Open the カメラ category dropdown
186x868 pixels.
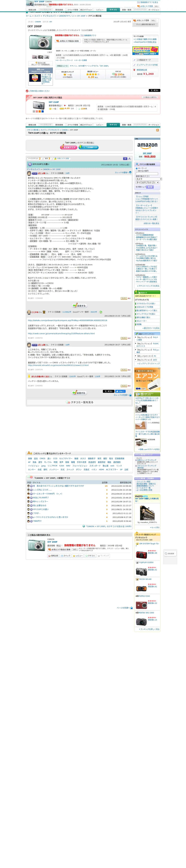pyautogui.click(x=149, y=179)
